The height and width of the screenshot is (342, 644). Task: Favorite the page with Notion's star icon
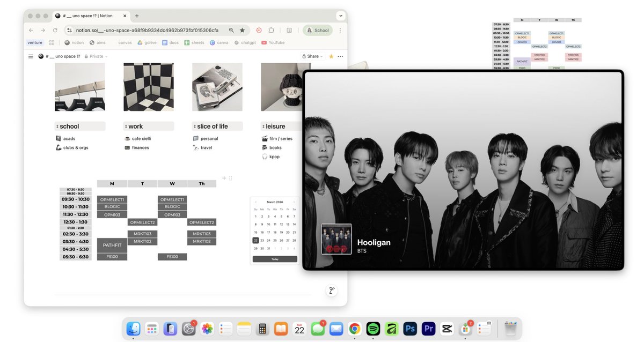(331, 56)
